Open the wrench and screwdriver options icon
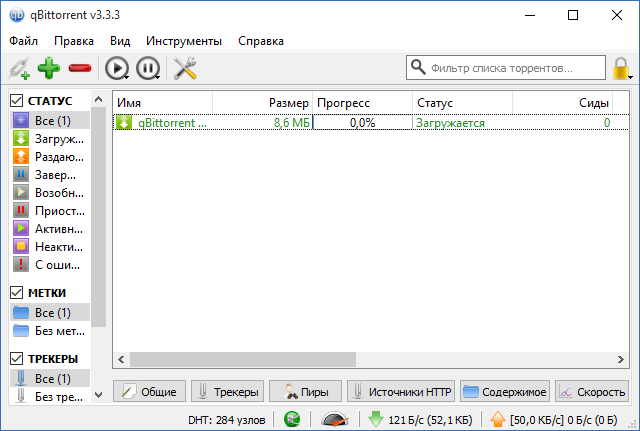Viewport: 640px width, 431px height. (x=185, y=68)
